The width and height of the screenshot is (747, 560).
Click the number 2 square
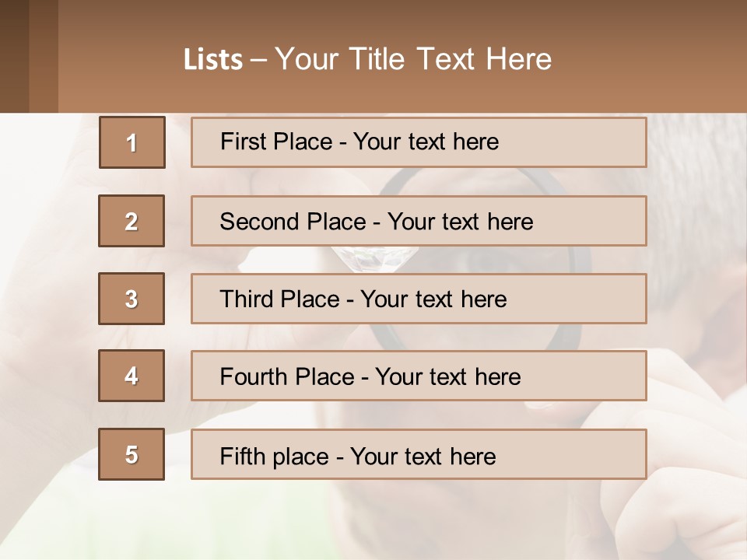point(132,221)
